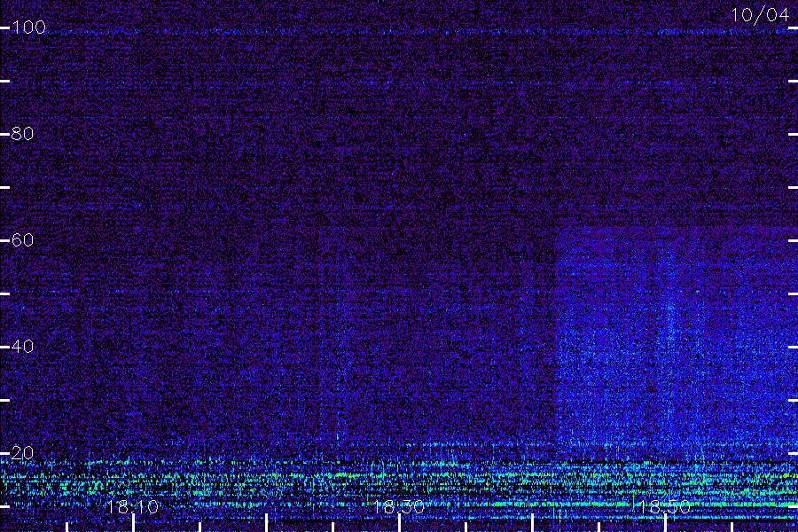Click the 10/04 date label
This screenshot has width=798, height=532.
tap(760, 15)
